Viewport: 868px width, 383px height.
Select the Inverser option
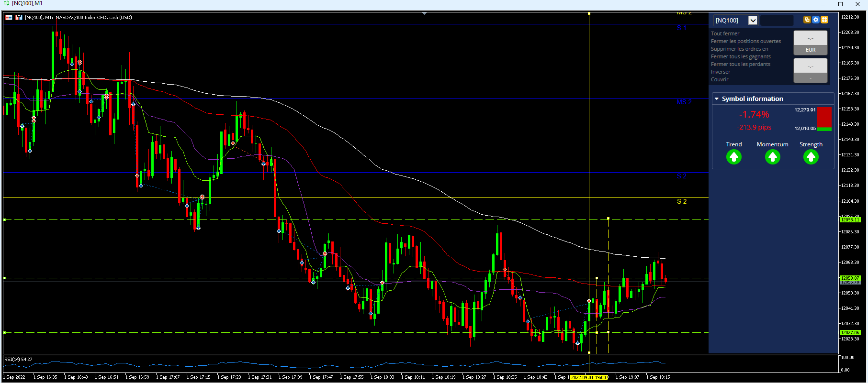tap(721, 72)
